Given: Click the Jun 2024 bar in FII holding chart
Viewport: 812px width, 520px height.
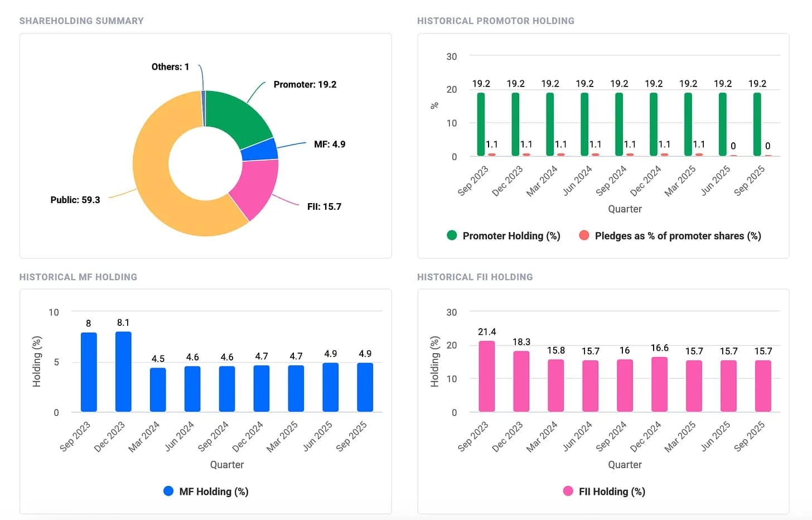Looking at the screenshot, I should coord(591,386).
